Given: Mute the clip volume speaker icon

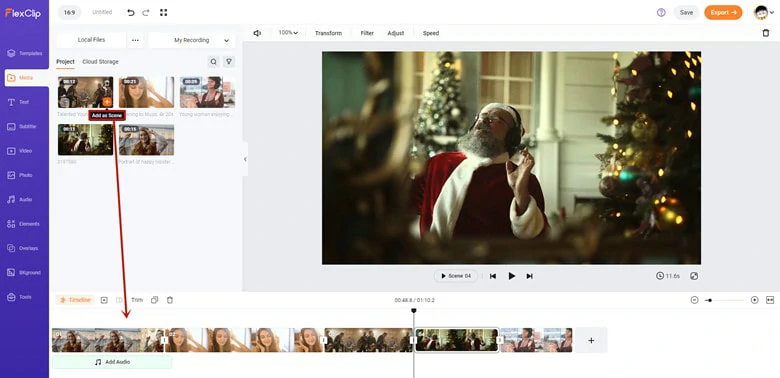Looking at the screenshot, I should 257,33.
